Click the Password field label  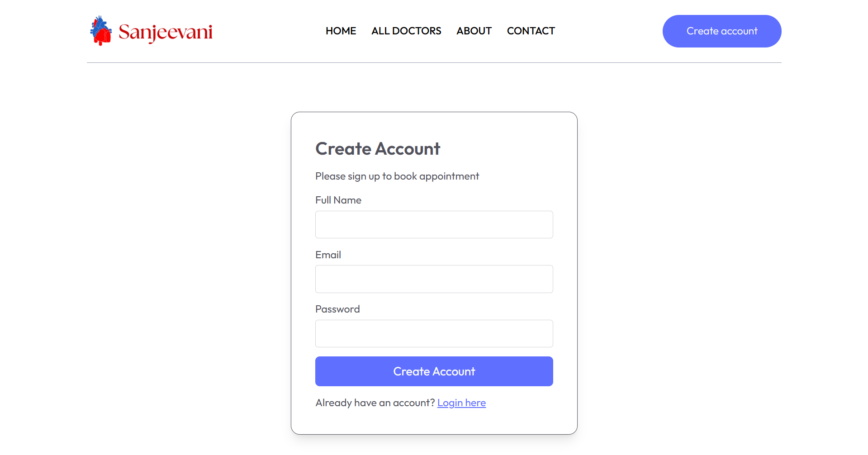337,309
